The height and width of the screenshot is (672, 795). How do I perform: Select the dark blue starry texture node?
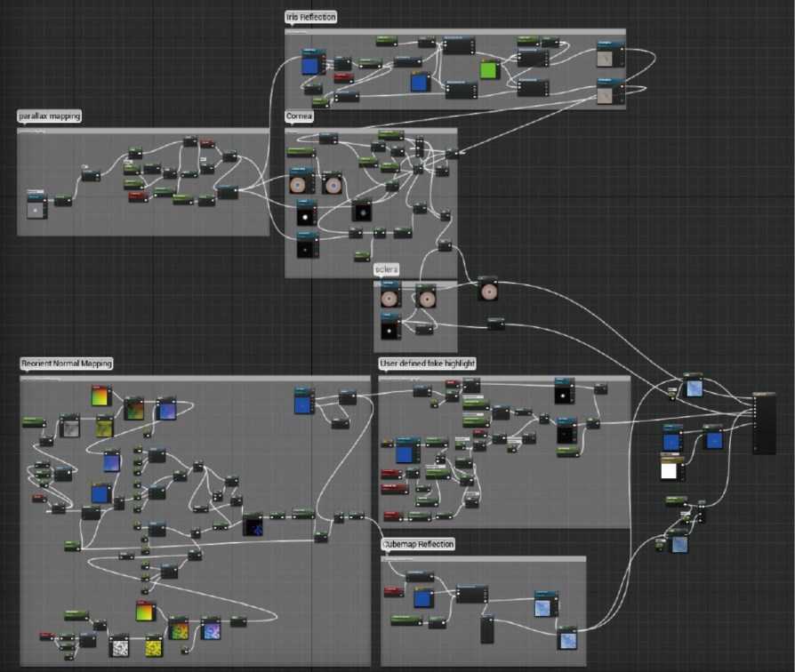[x=253, y=524]
